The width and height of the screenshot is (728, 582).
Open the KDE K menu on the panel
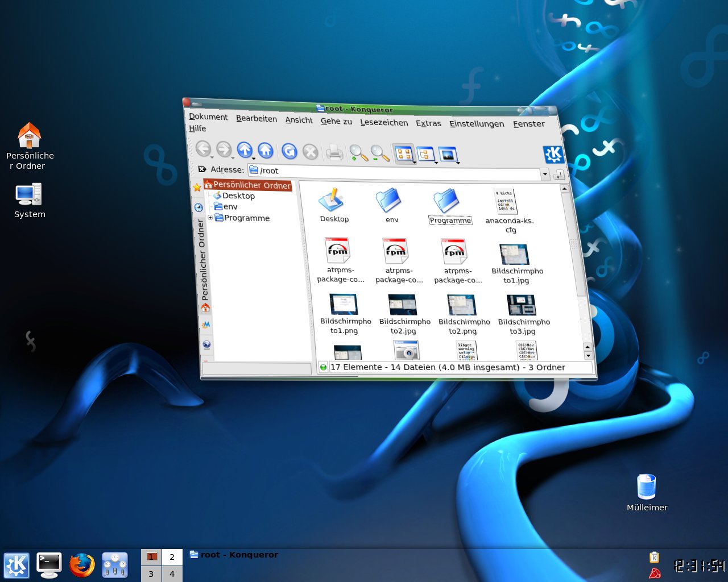tap(16, 566)
